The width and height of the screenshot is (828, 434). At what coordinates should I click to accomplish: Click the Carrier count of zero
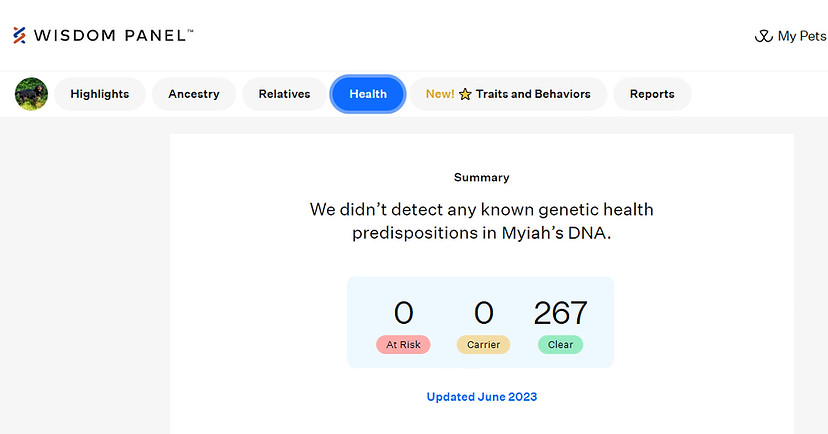click(483, 313)
